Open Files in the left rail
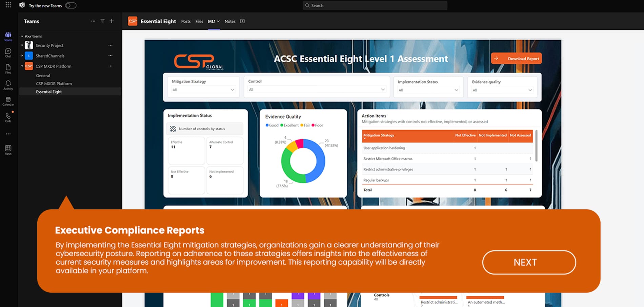 (x=8, y=69)
